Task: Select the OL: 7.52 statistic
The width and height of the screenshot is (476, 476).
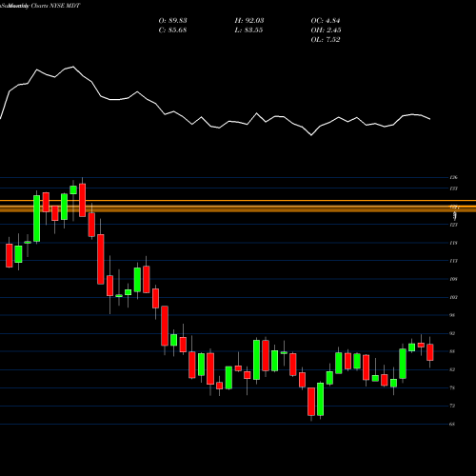Action: click(x=326, y=40)
